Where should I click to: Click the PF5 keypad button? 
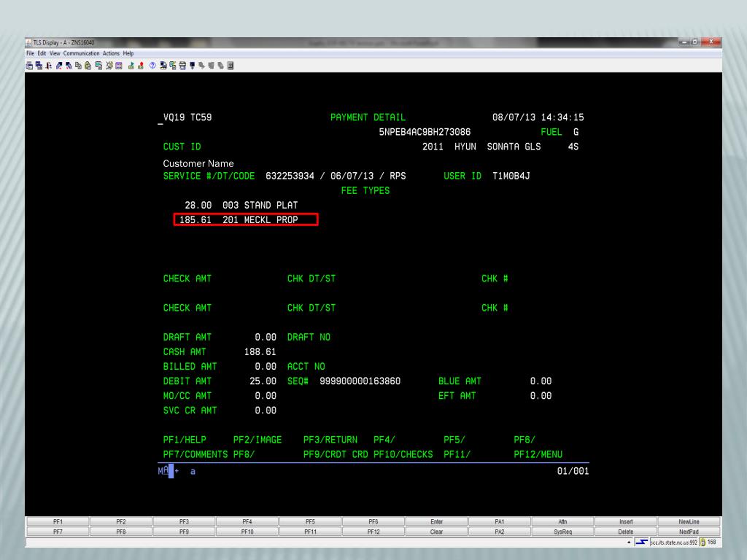click(x=310, y=522)
